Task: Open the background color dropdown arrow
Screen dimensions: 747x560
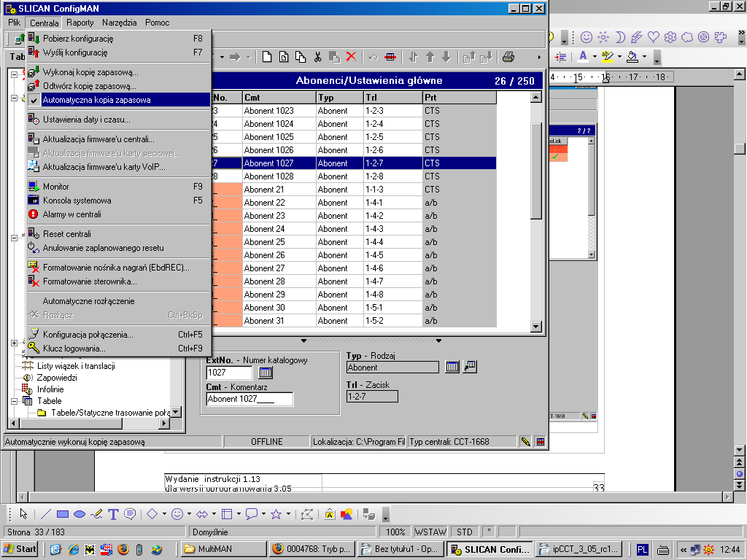Action: click(644, 57)
